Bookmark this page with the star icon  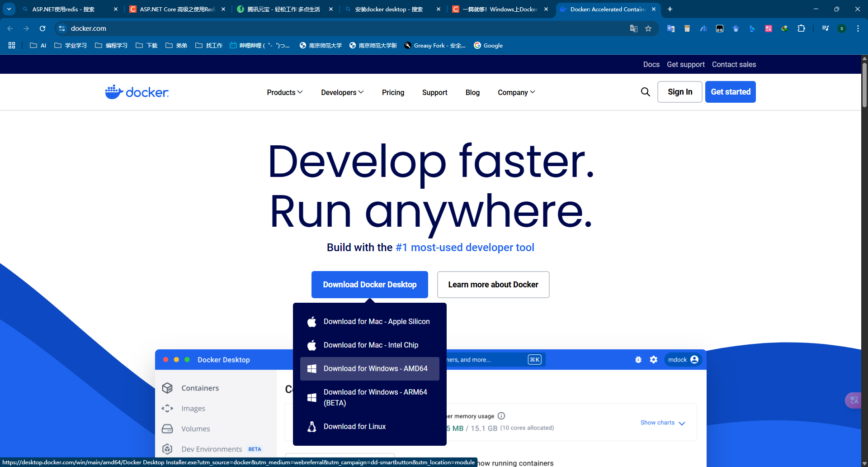pos(648,29)
